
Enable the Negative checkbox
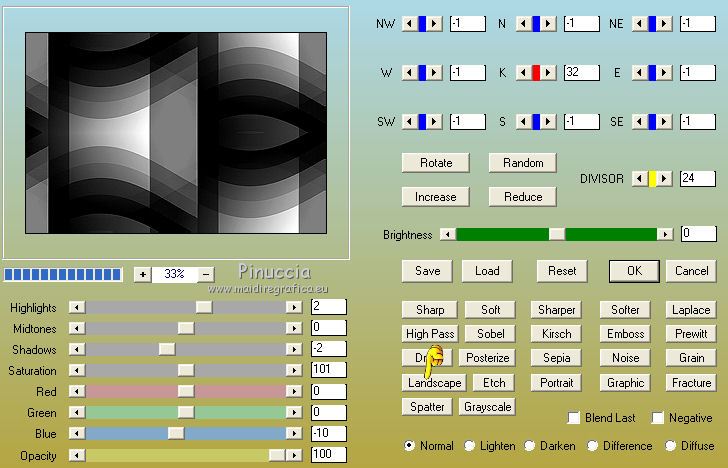pyautogui.click(x=658, y=418)
